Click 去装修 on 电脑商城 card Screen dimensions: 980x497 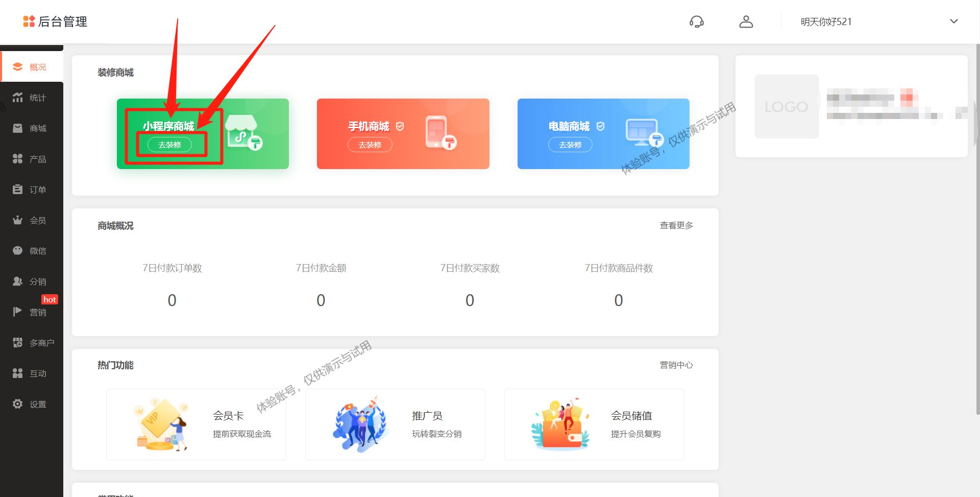coord(571,145)
